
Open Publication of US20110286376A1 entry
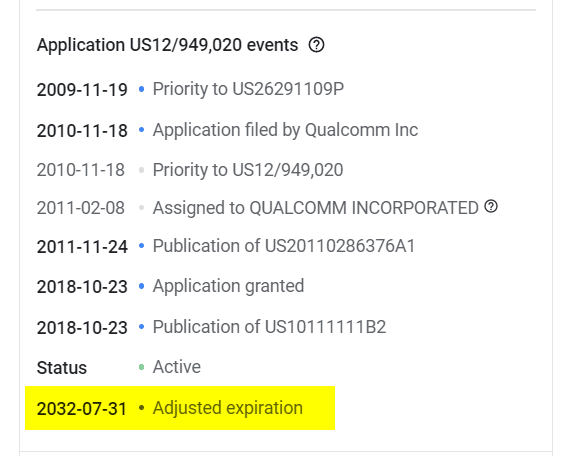(x=284, y=246)
